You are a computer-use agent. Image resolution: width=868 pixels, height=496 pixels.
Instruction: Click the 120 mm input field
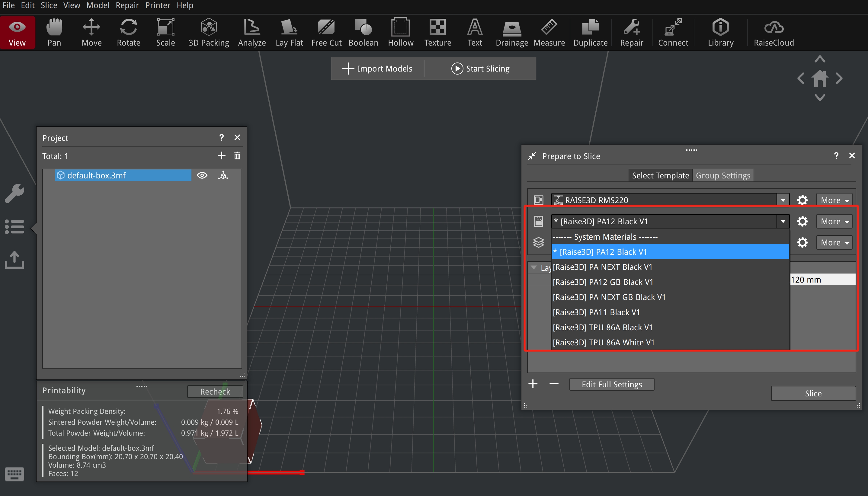[822, 280]
